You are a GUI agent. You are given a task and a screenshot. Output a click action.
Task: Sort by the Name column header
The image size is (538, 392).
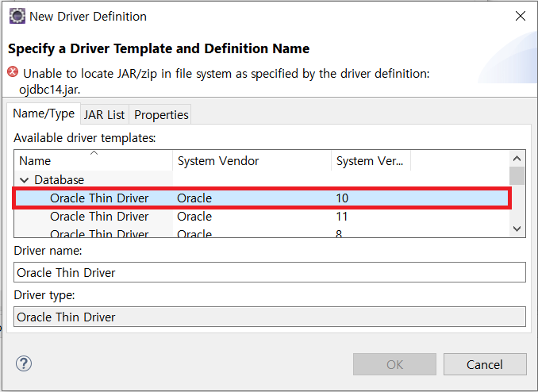point(94,160)
